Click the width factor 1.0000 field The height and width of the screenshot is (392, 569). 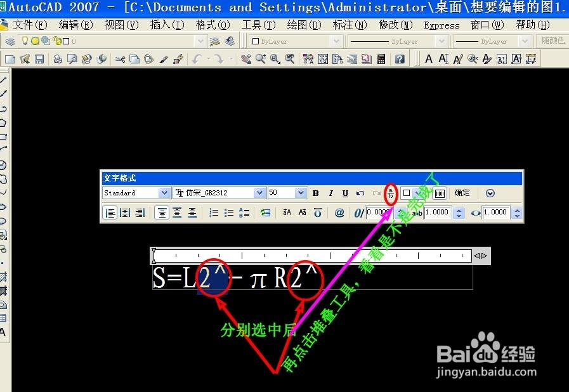coord(495,212)
